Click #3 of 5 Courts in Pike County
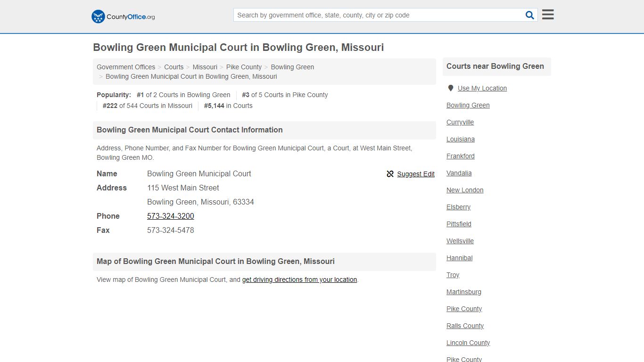This screenshot has height=362, width=644. [285, 95]
